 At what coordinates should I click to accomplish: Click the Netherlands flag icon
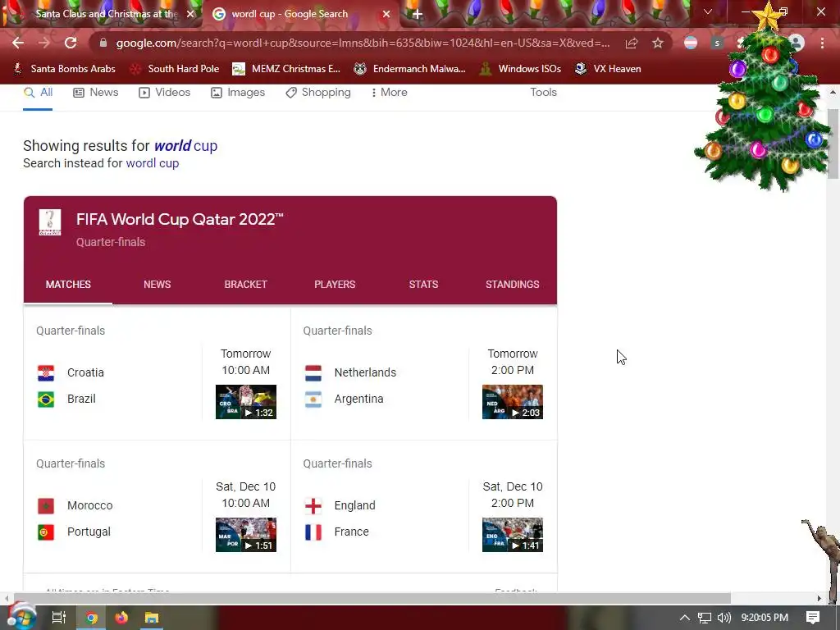coord(313,373)
